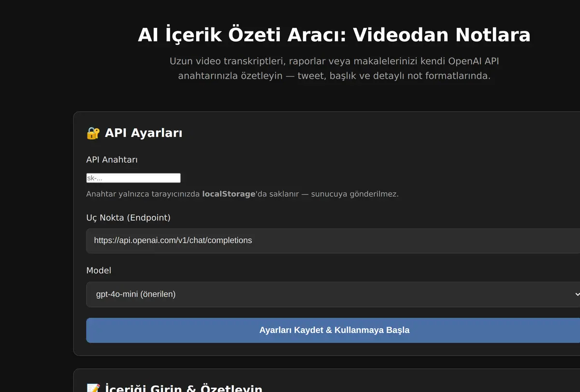
Task: Click Ayarları Kaydet & Kullanmaya Başla button
Action: point(333,330)
